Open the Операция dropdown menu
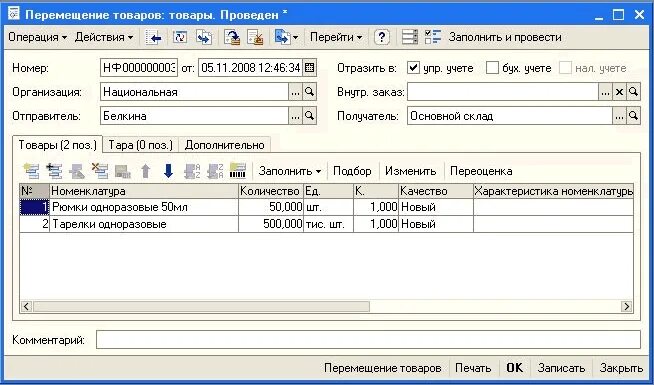The image size is (654, 385). coord(38,38)
